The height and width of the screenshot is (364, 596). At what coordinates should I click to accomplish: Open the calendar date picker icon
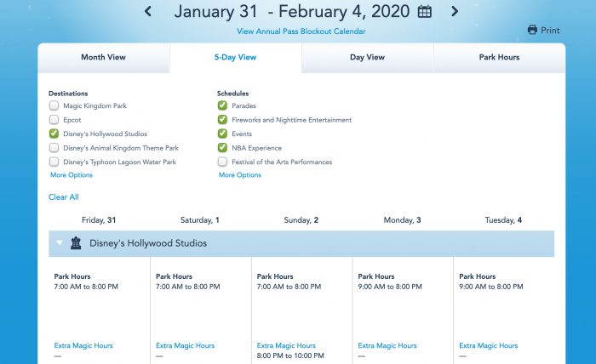click(425, 12)
